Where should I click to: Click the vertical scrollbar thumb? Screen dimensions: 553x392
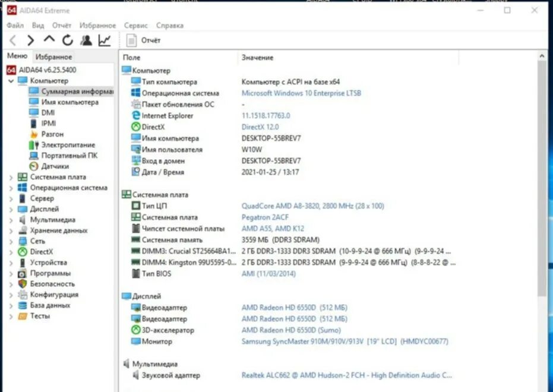(x=542, y=178)
